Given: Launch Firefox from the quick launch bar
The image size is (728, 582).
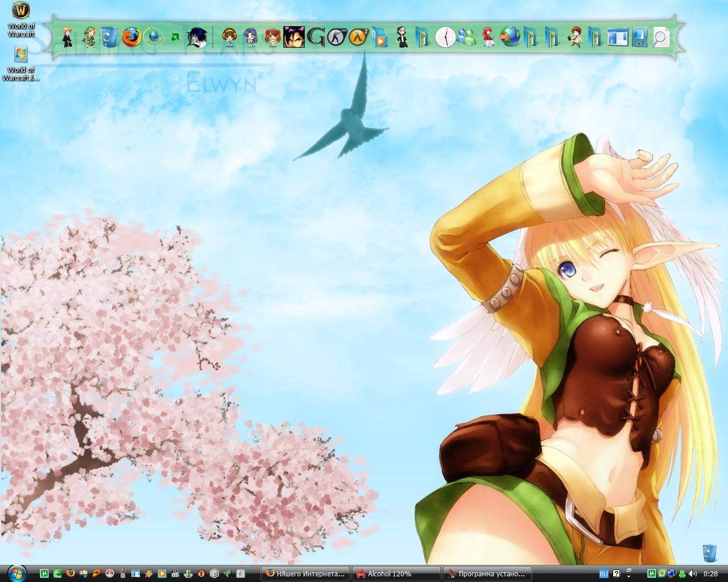Looking at the screenshot, I should [x=71, y=573].
